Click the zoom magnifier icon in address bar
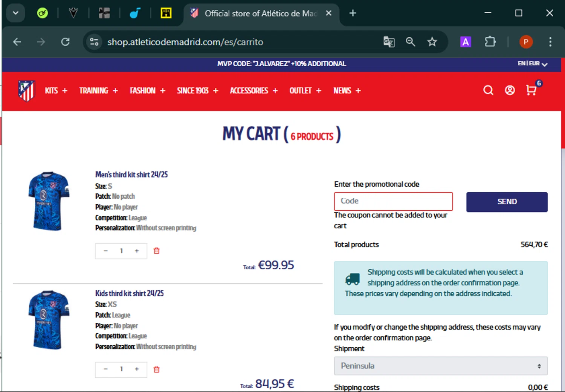Viewport: 565px width, 392px height. pyautogui.click(x=410, y=42)
